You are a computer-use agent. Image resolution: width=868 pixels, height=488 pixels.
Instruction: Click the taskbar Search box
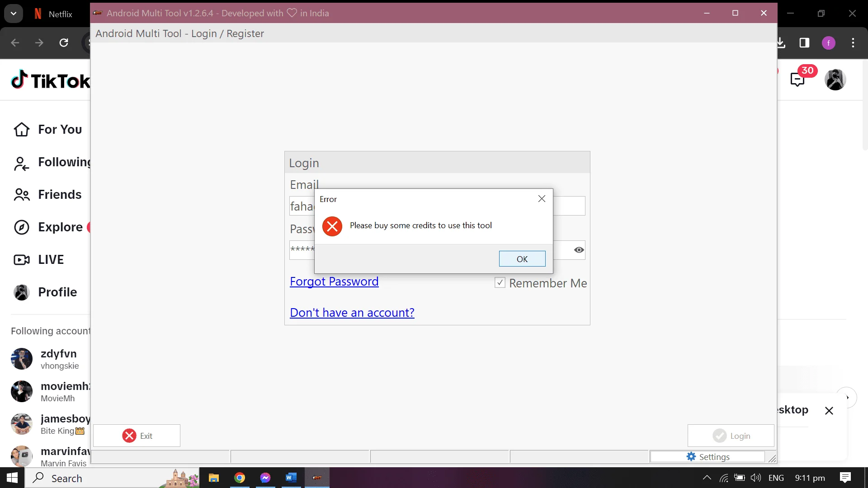112,478
